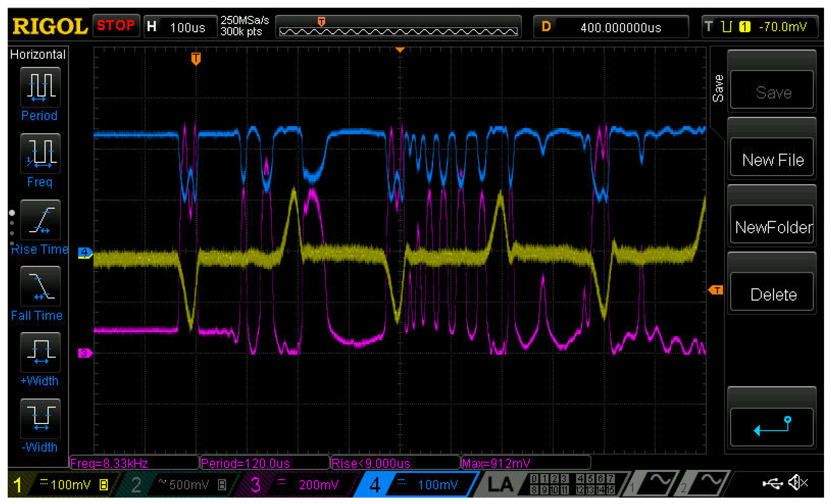Click the back arrow return icon

(x=772, y=427)
